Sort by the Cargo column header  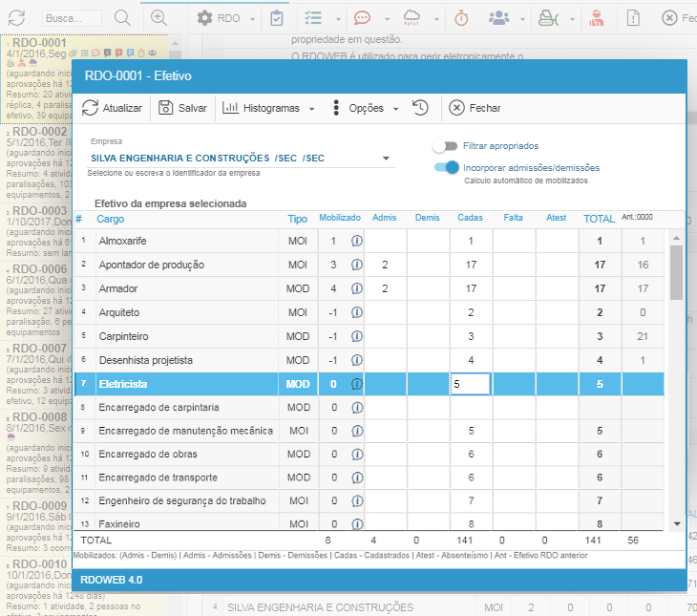tap(111, 219)
